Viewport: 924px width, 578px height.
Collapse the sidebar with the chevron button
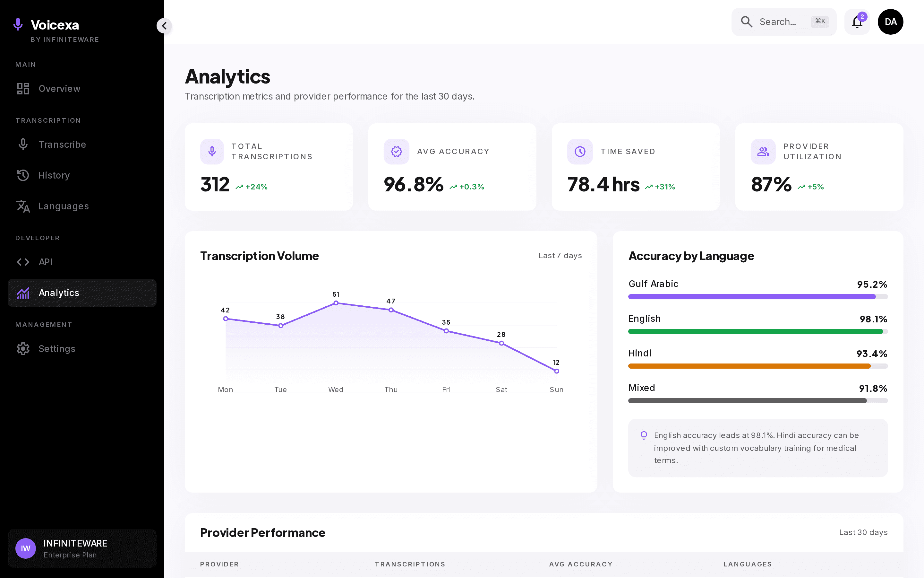tap(164, 26)
